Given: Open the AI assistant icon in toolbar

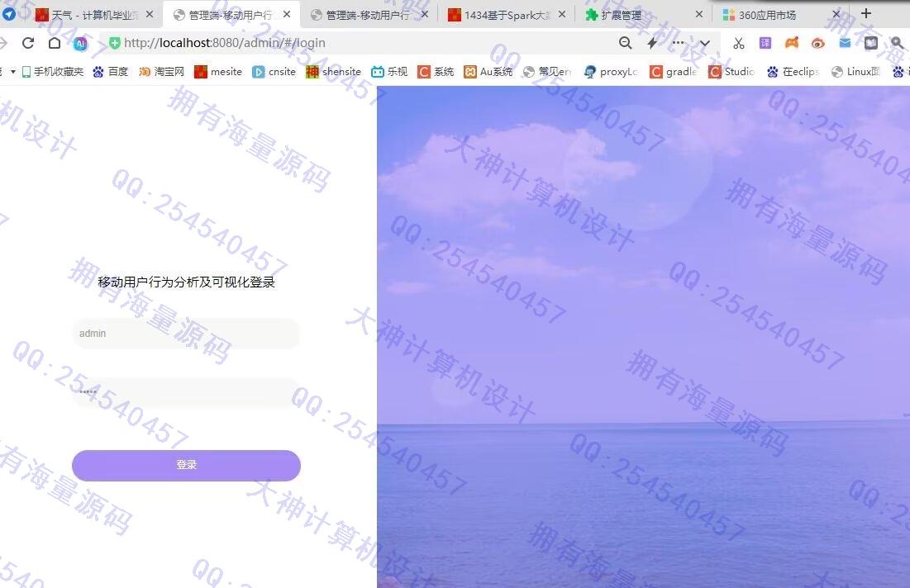Looking at the screenshot, I should [x=80, y=43].
